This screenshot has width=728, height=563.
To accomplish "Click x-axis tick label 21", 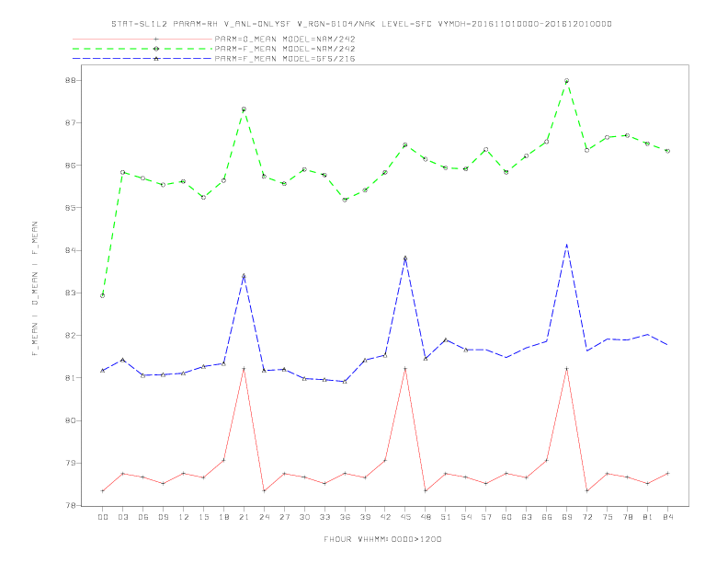I will pos(244,517).
